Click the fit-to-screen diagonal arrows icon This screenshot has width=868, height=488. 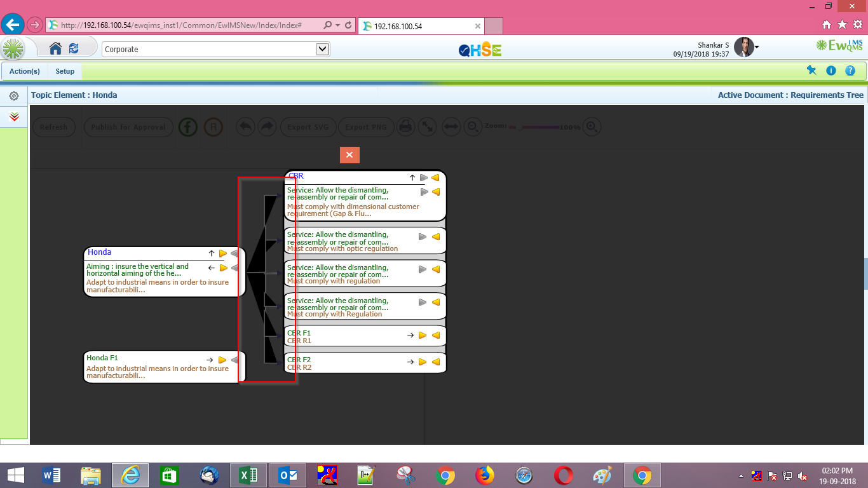point(428,127)
